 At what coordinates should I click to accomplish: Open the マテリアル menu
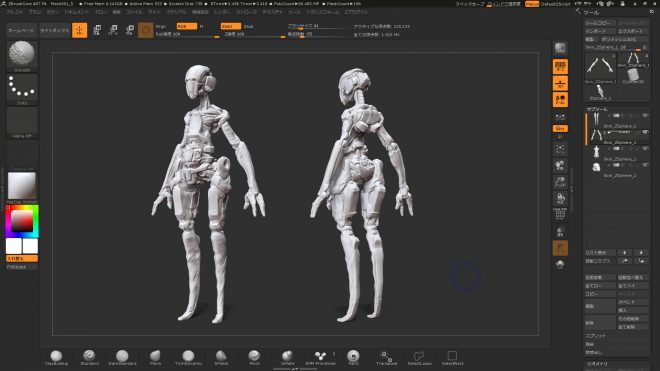point(176,12)
